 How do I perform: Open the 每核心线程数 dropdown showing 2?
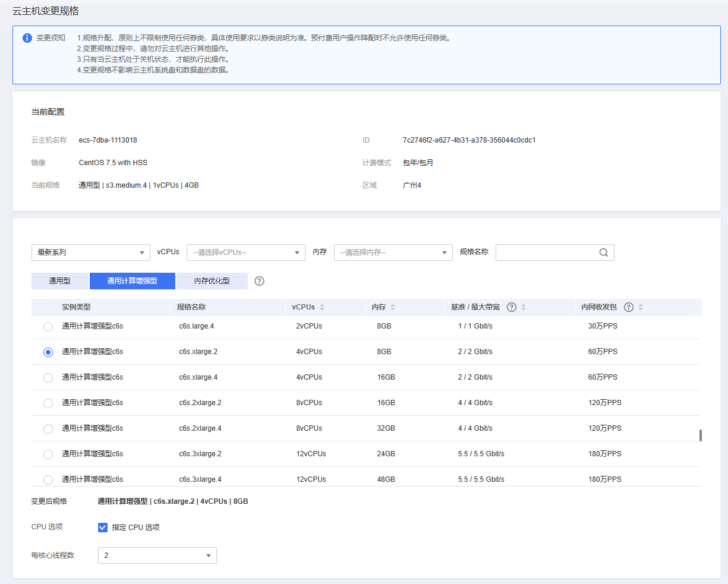(x=157, y=555)
